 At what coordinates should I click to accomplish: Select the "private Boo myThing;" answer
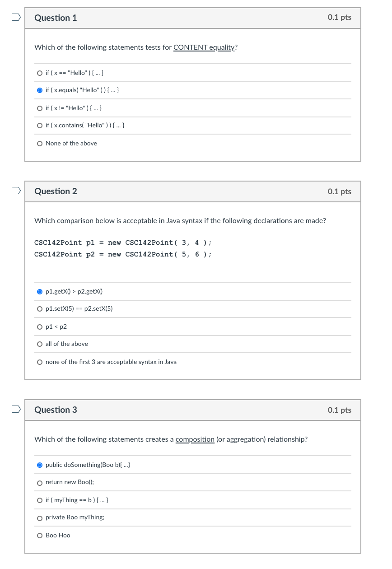tap(40, 518)
